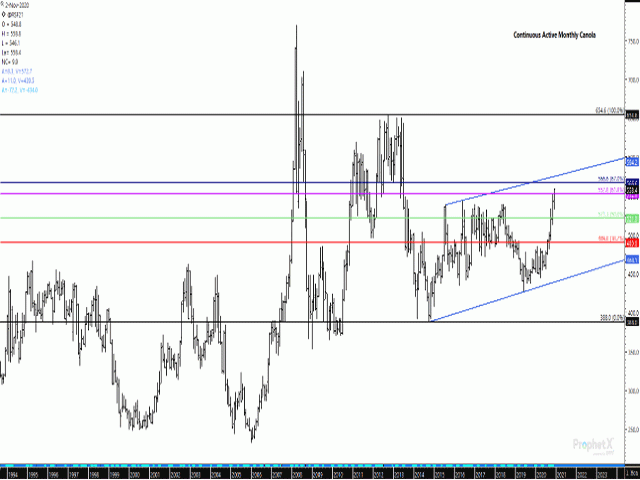The height and width of the screenshot is (480, 640).
Task: Click the blue upper-channel price tag
Action: pyautogui.click(x=632, y=162)
